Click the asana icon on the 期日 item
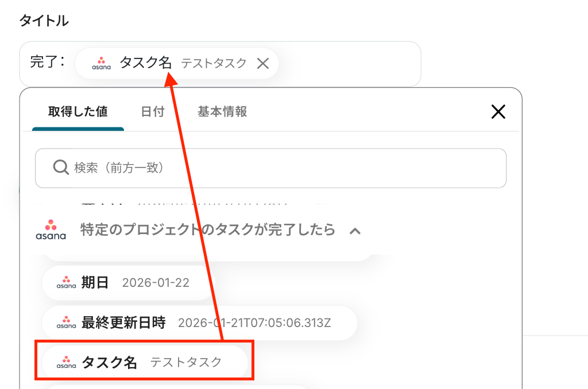The image size is (588, 389). pyautogui.click(x=66, y=282)
